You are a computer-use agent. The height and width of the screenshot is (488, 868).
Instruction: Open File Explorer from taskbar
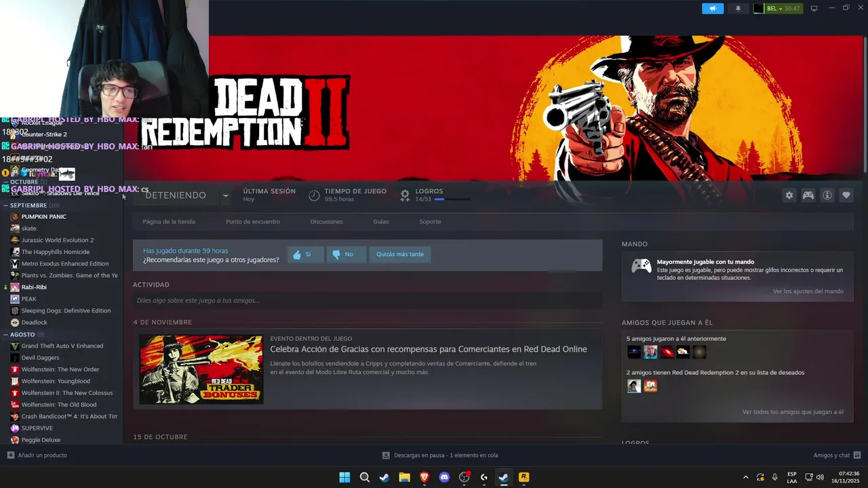404,477
